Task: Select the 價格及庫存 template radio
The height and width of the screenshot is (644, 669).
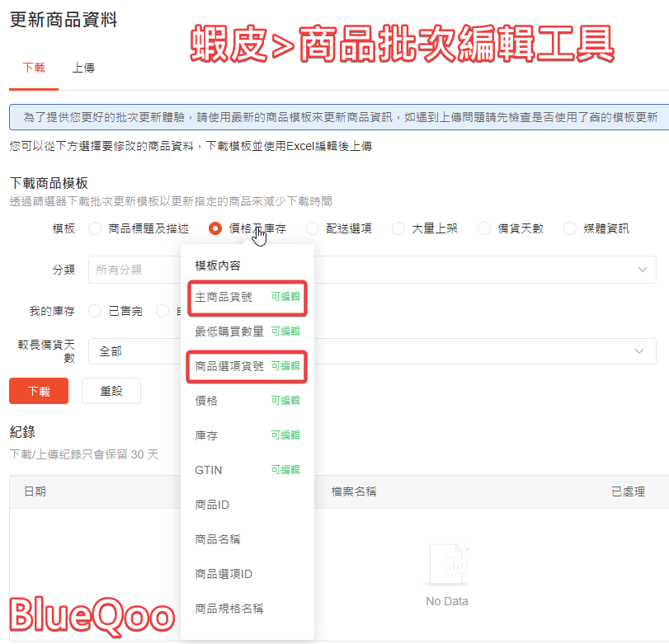Action: pos(215,228)
